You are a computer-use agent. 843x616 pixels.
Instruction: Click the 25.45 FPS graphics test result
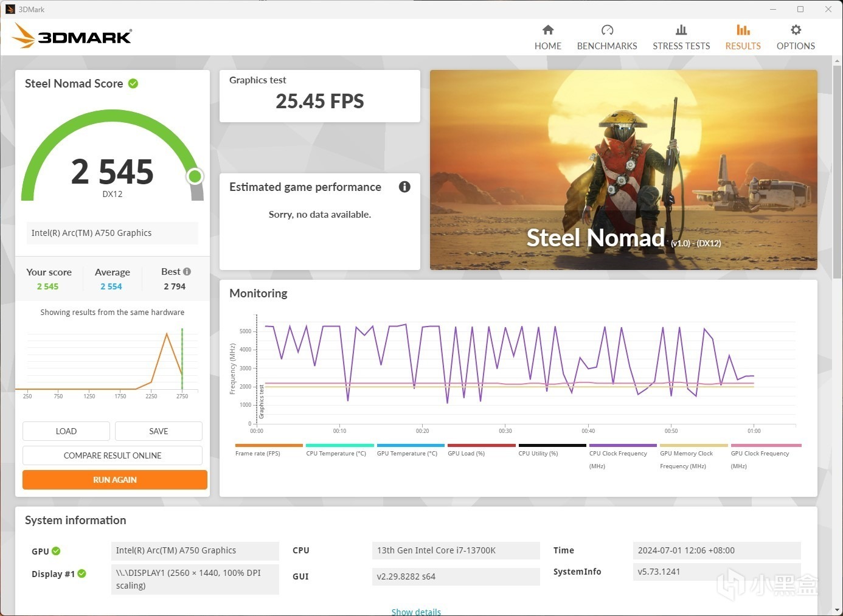click(320, 101)
